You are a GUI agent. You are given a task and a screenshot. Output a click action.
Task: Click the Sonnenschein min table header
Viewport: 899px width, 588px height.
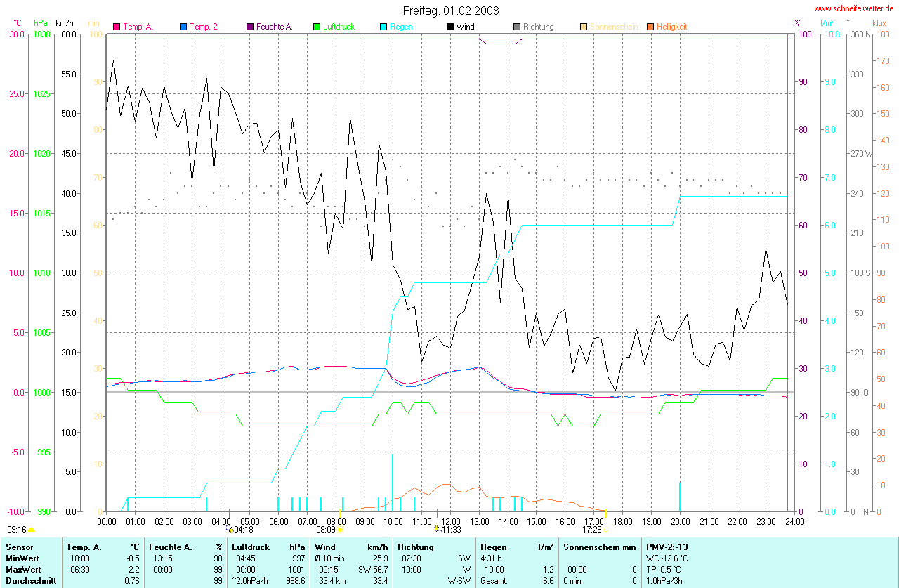coord(599,547)
